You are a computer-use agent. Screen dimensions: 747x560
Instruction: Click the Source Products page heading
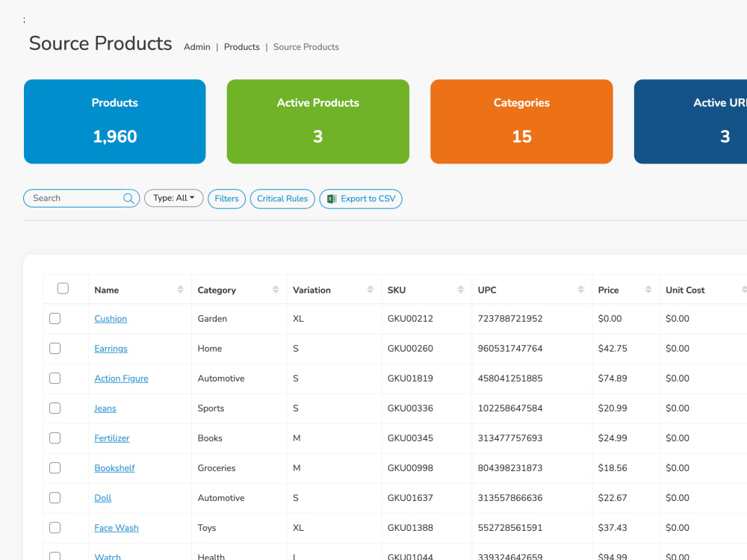[x=101, y=43]
